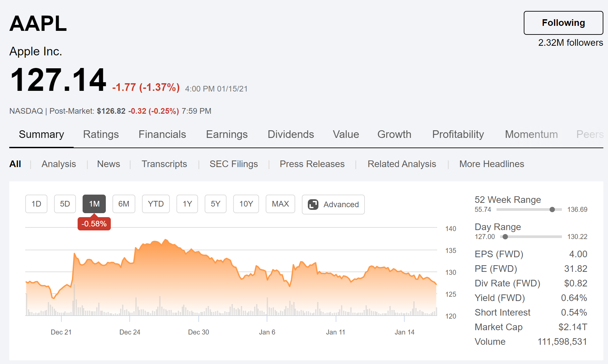Click the Day Range slider marker
Viewport: 608px width, 364px height.
click(x=505, y=237)
